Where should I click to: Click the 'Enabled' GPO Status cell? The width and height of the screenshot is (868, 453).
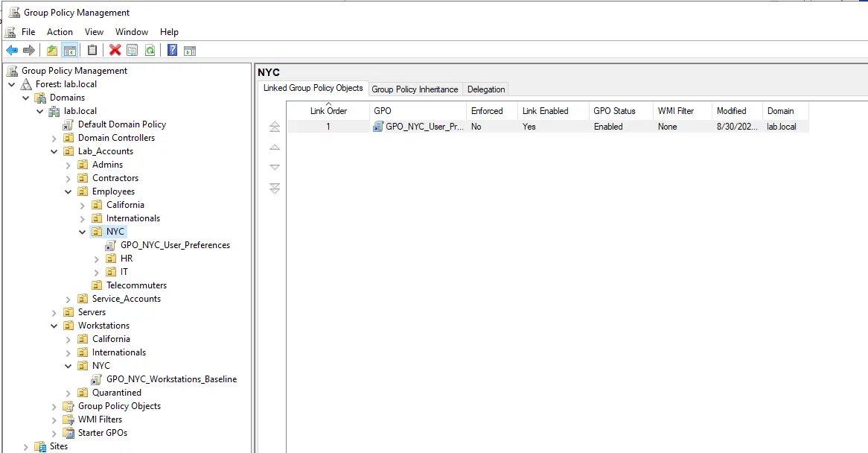[607, 127]
